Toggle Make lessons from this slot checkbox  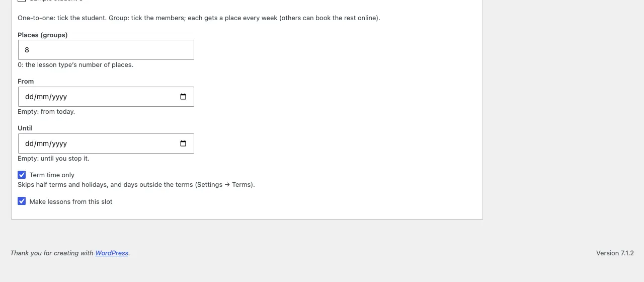coord(22,201)
